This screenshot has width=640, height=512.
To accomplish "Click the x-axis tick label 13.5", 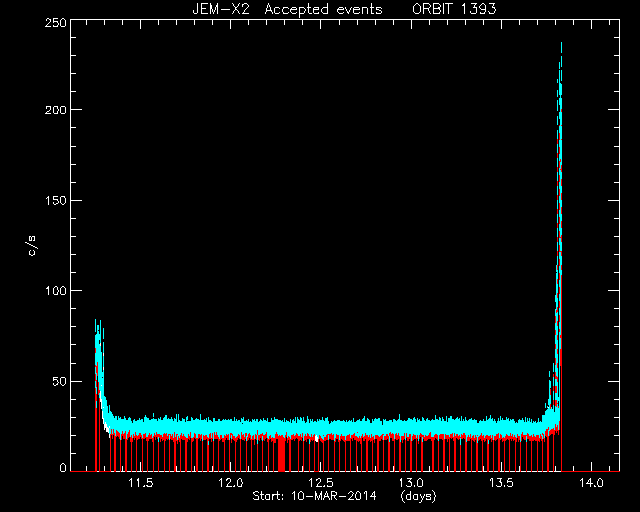I will pos(502,483).
